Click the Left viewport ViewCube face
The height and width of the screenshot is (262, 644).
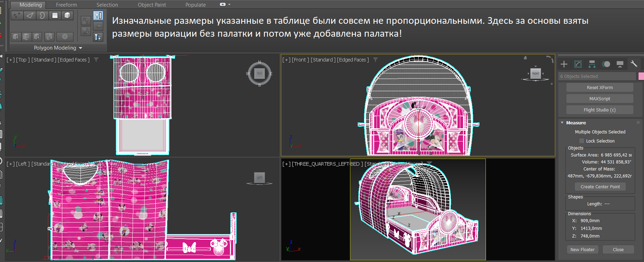259,177
